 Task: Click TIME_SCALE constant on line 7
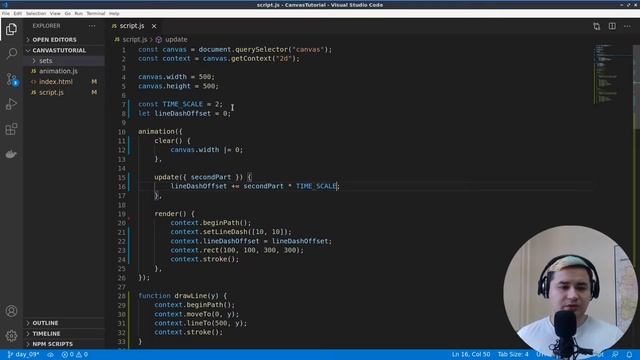coord(182,104)
